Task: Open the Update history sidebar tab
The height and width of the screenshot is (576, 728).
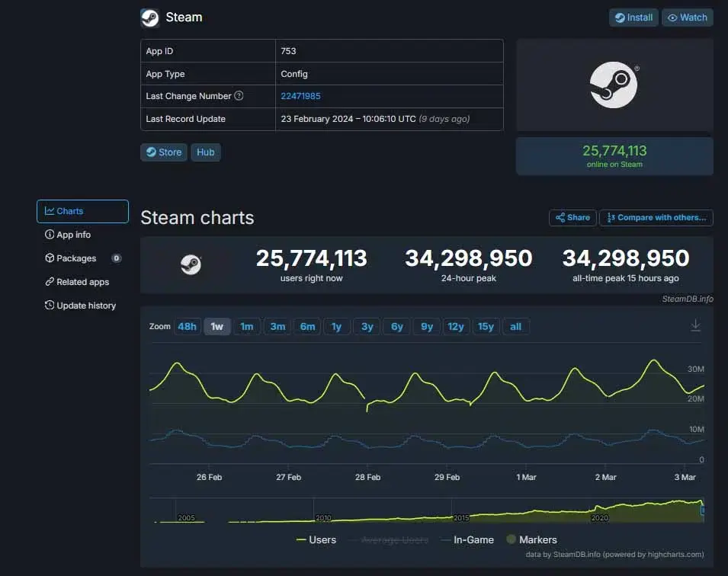Action: click(x=80, y=306)
